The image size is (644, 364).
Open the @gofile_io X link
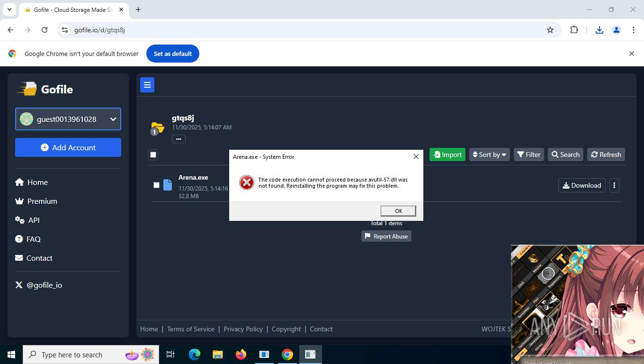pos(39,285)
